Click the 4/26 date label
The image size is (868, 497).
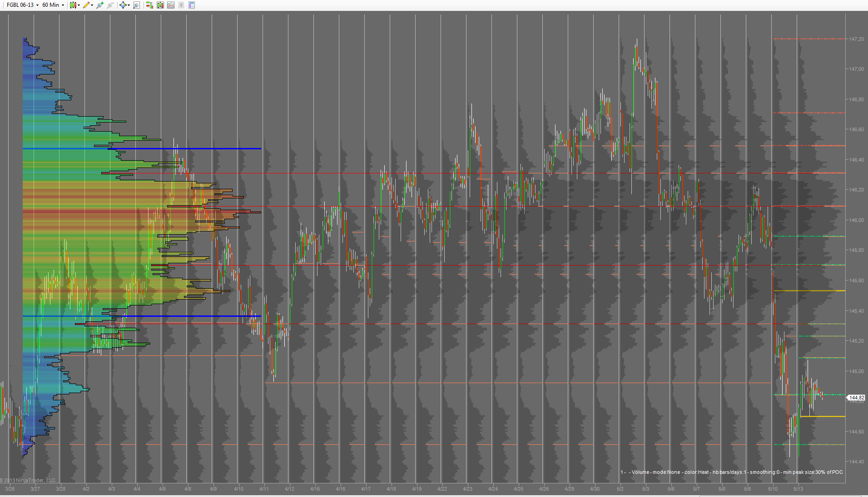point(544,489)
